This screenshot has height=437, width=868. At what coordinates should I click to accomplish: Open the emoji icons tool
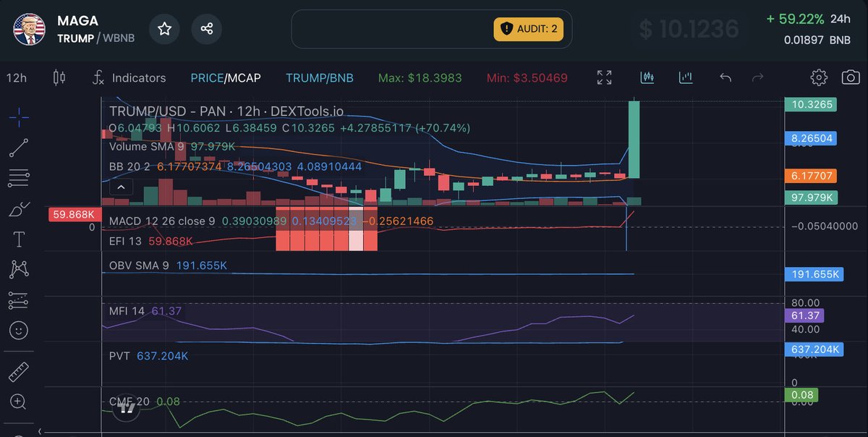tap(19, 331)
